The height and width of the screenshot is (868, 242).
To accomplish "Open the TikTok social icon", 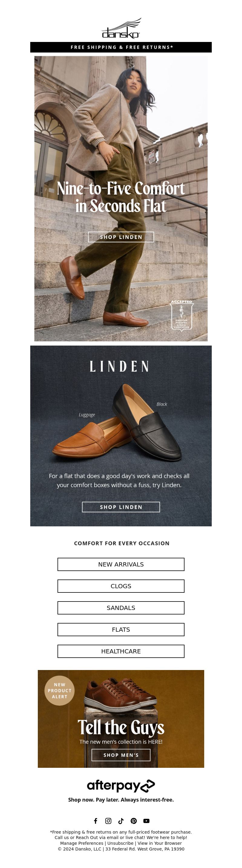I will pyautogui.click(x=121, y=821).
